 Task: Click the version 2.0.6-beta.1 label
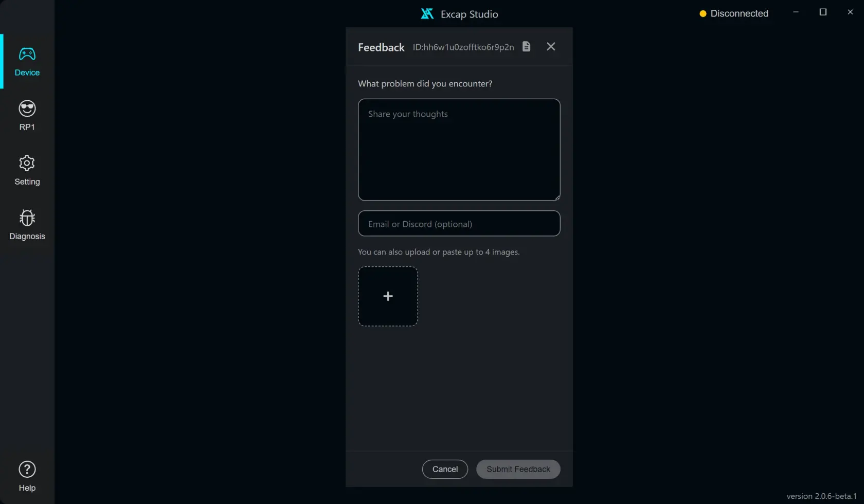[821, 496]
